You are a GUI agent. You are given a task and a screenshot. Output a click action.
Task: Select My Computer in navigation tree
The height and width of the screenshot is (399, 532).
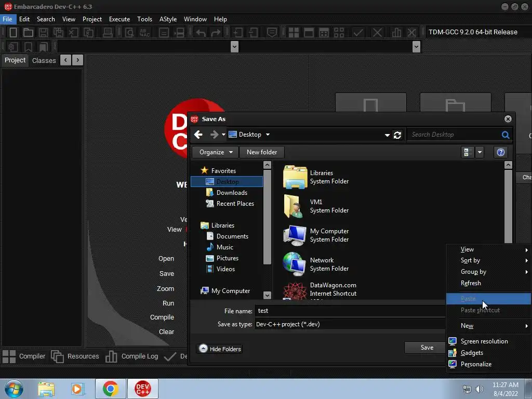(230, 291)
